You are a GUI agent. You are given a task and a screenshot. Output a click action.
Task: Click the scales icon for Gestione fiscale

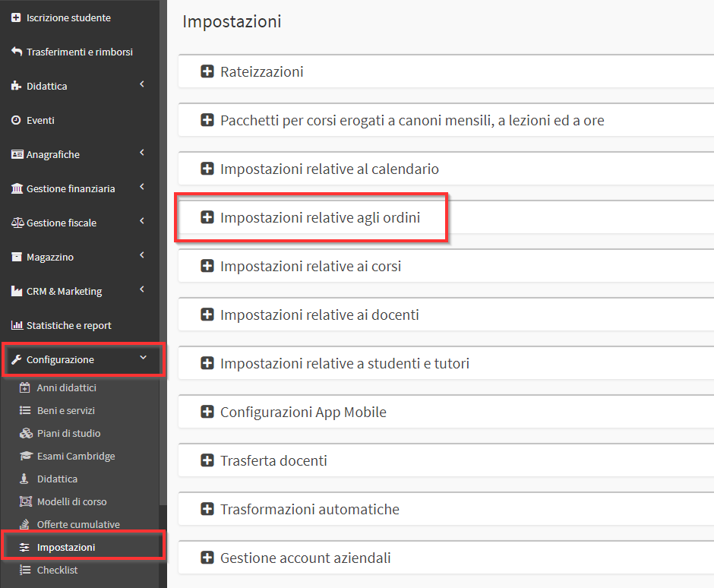[17, 223]
